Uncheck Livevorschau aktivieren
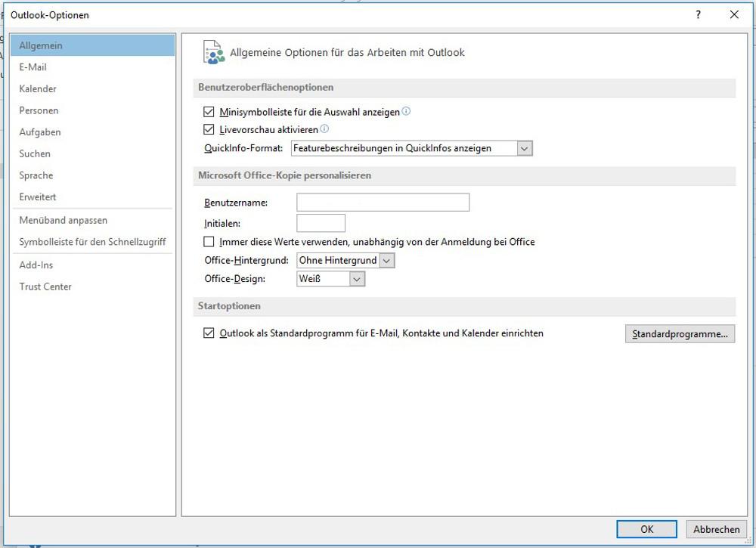This screenshot has width=756, height=548. [x=209, y=128]
